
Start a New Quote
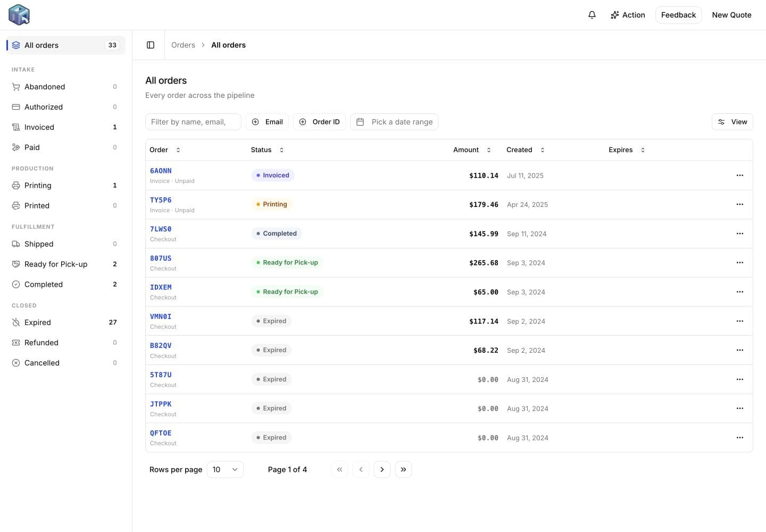[731, 15]
